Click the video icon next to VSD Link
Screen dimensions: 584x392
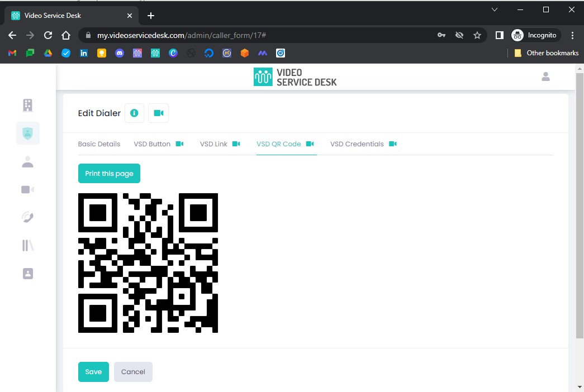pyautogui.click(x=236, y=144)
